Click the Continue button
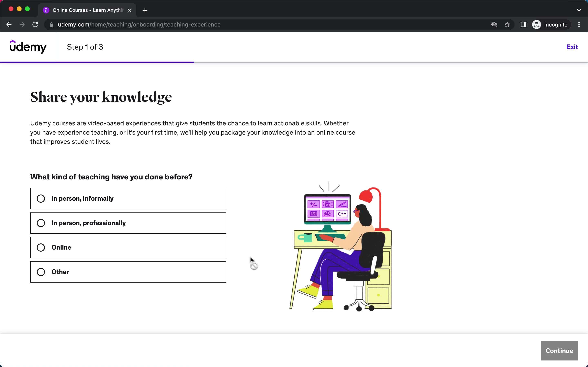The image size is (588, 367). [559, 350]
